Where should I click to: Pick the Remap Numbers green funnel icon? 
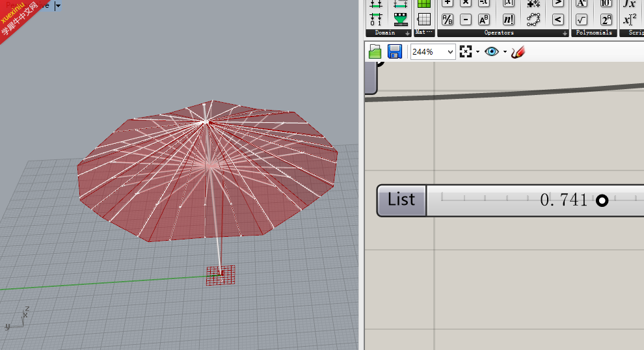(x=401, y=19)
